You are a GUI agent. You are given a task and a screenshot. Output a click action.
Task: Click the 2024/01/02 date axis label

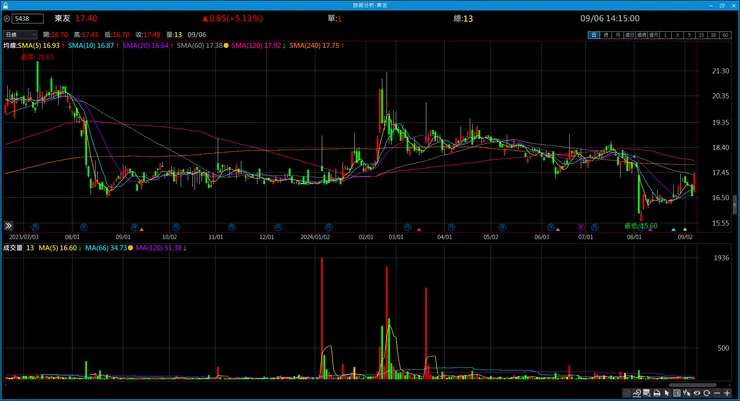[x=315, y=237]
